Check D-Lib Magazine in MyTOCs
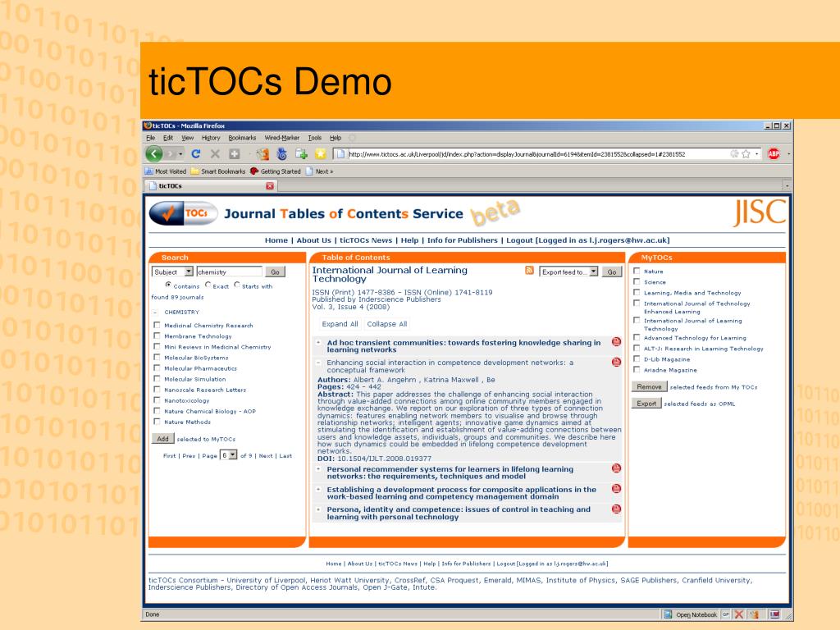840x630 pixels. [637, 358]
